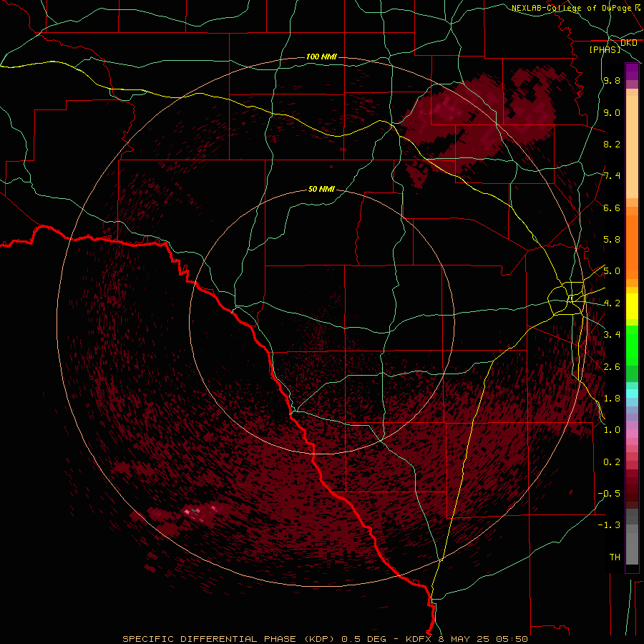Click the purple top segment of color bar

632,72
